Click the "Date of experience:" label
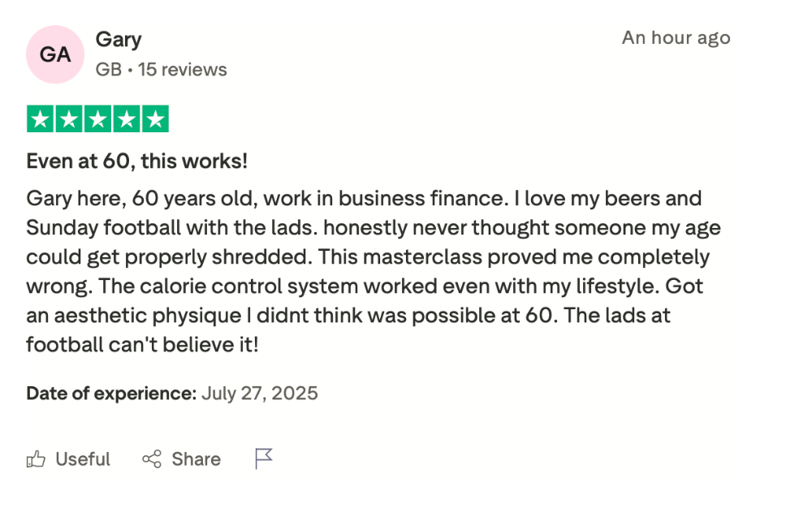This screenshot has width=812, height=508. [111, 394]
